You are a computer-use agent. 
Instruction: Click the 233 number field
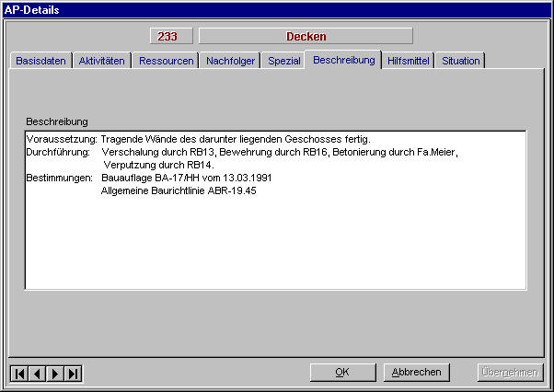pyautogui.click(x=170, y=37)
